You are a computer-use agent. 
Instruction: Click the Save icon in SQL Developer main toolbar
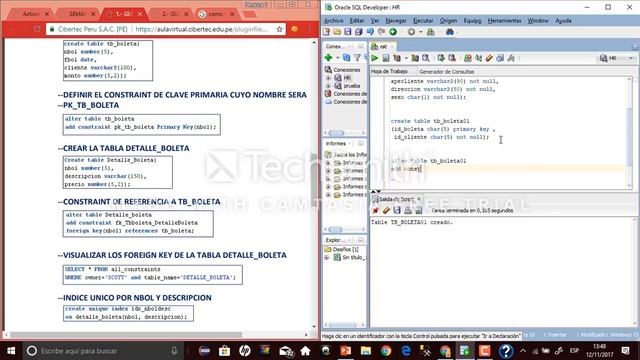[347, 32]
